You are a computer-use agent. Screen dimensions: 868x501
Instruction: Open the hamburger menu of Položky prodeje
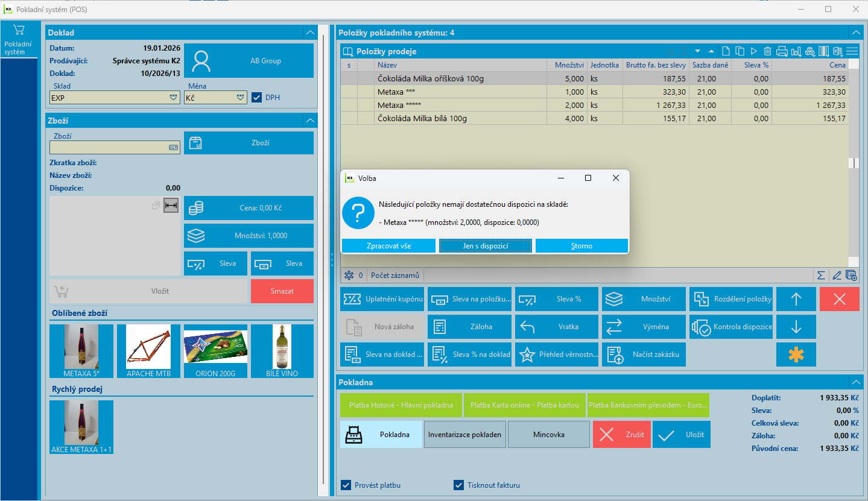click(x=852, y=51)
